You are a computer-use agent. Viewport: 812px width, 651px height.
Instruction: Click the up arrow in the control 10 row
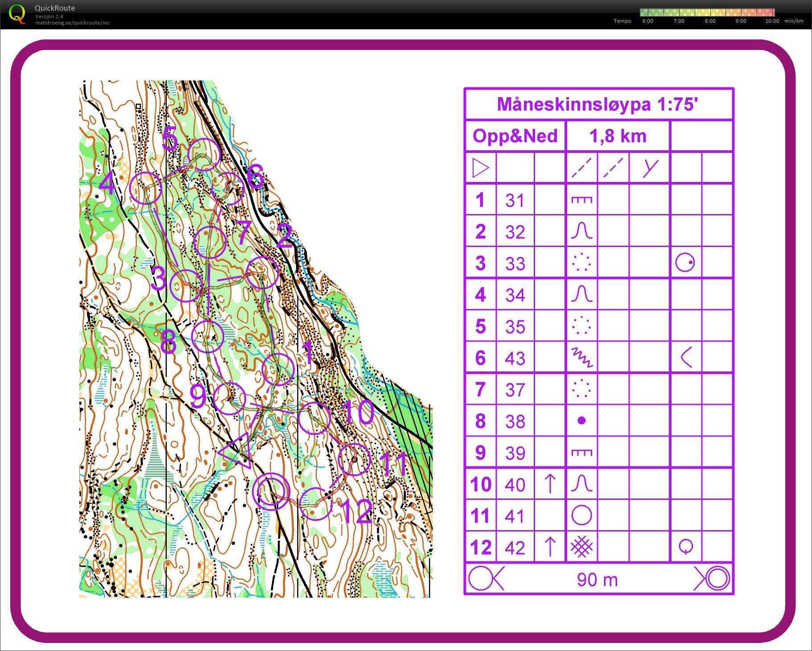click(x=550, y=484)
